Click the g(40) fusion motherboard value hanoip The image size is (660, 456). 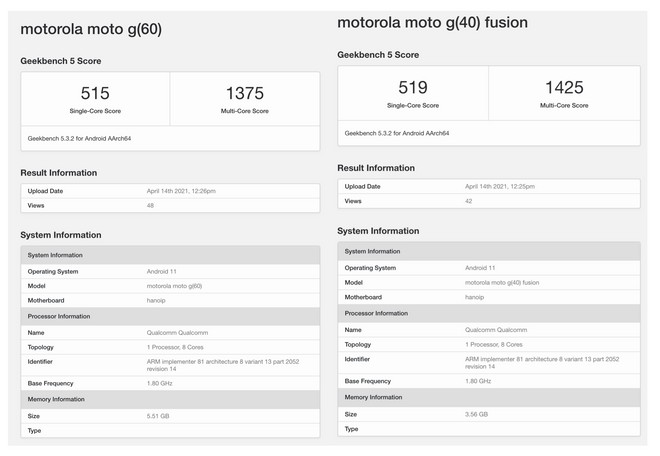474,297
